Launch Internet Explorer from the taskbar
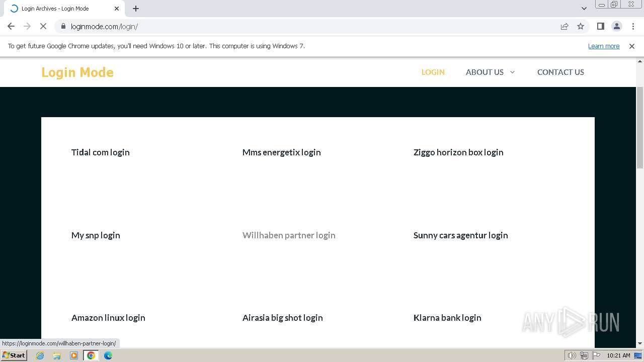644x362 pixels. pyautogui.click(x=40, y=355)
